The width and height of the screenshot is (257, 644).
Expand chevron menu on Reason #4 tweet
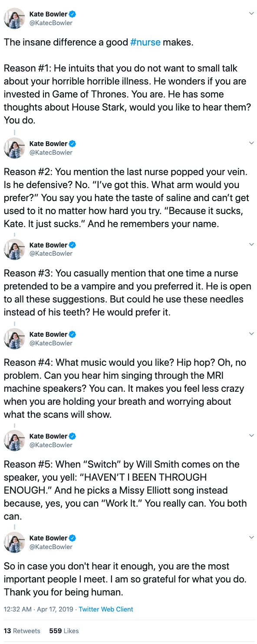pyautogui.click(x=251, y=333)
